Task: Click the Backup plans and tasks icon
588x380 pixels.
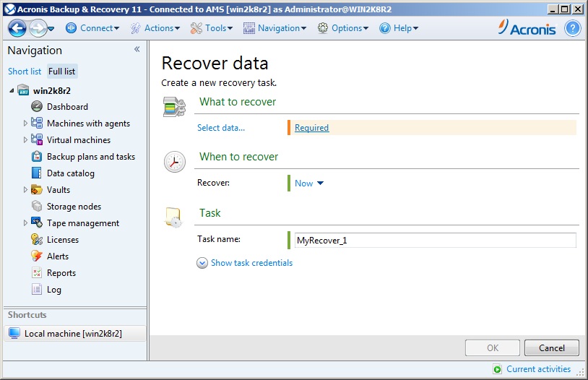Action: (37, 156)
